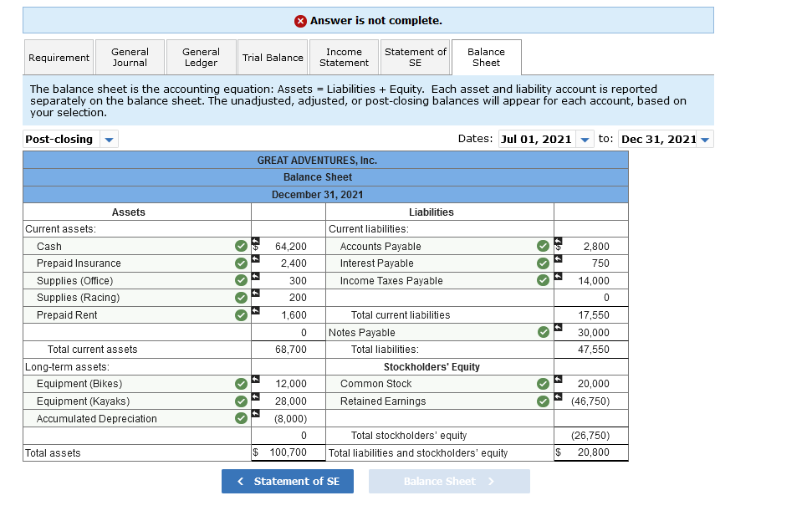
Task: Click the green checkmark next to Equipment (Bikes)
Action: pos(241,383)
